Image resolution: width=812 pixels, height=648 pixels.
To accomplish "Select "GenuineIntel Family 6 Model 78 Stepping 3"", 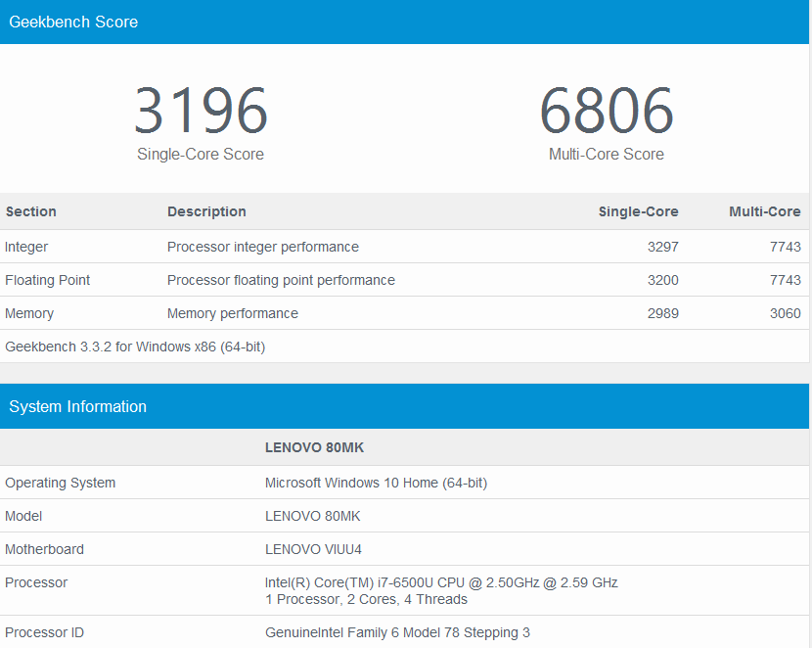I will [x=397, y=632].
